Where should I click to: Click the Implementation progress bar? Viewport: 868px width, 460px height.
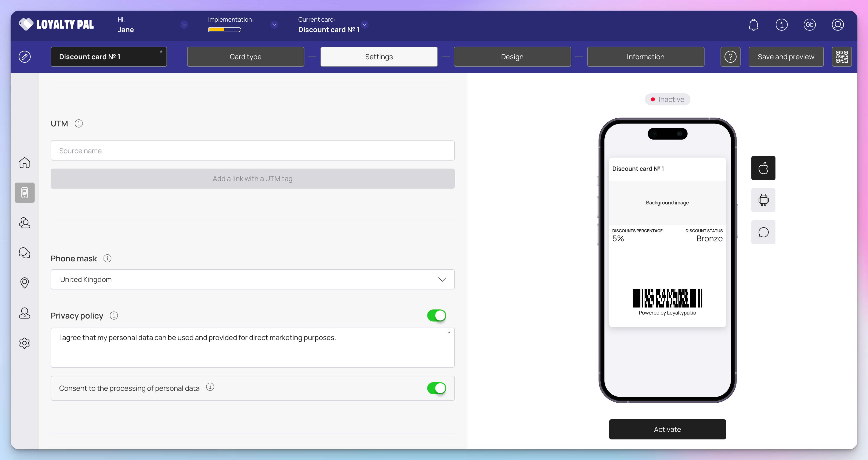[224, 30]
